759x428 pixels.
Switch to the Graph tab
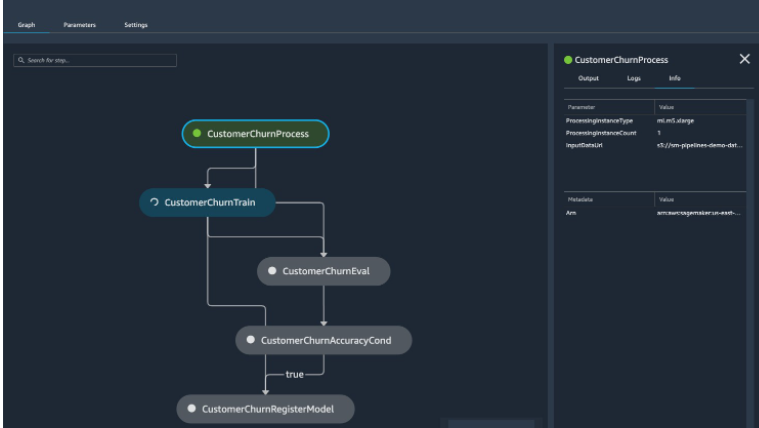click(x=26, y=25)
